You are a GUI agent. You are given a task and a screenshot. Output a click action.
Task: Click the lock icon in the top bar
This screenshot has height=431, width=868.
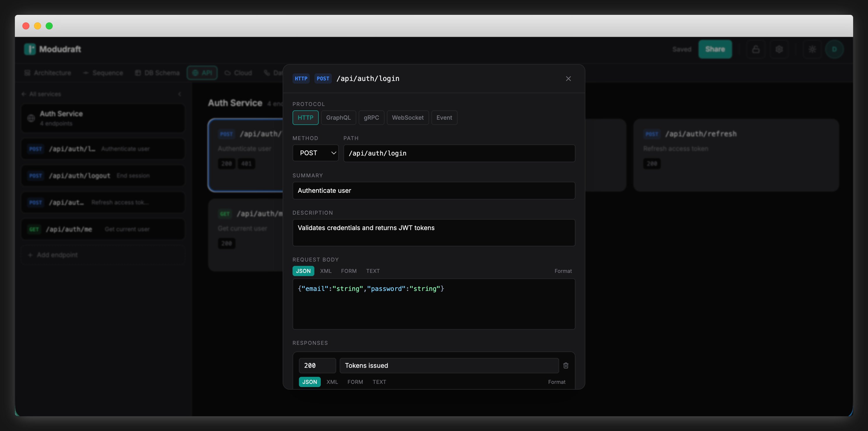[x=756, y=49]
